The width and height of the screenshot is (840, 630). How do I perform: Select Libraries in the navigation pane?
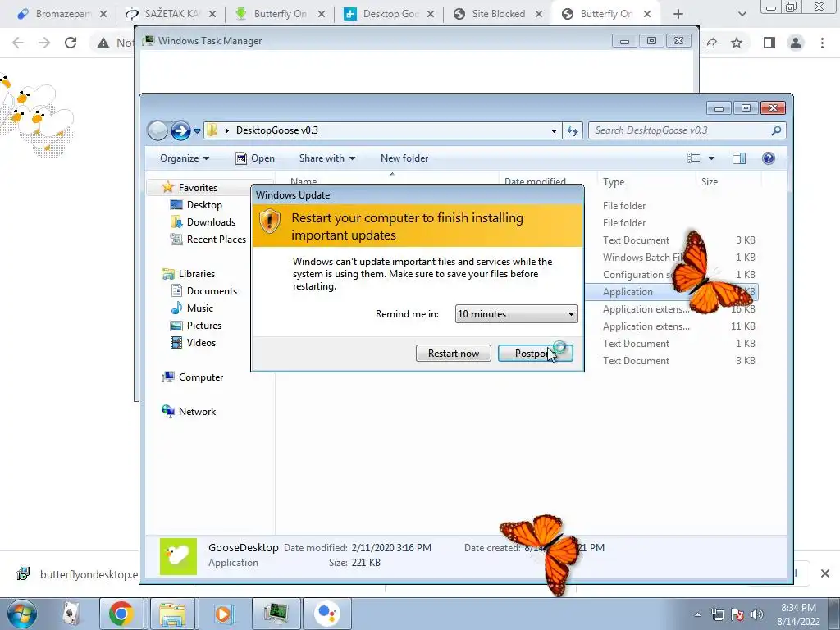point(196,274)
